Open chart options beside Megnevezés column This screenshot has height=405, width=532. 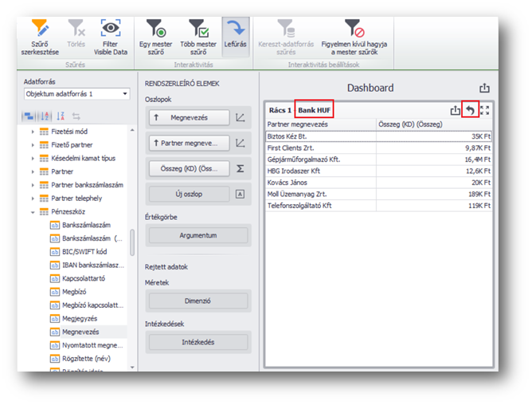(241, 118)
